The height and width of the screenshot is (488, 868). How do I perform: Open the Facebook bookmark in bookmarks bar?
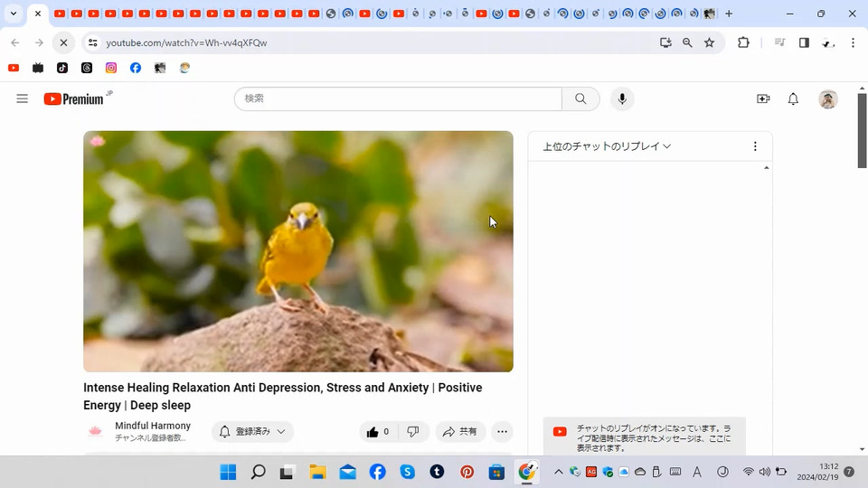[136, 68]
